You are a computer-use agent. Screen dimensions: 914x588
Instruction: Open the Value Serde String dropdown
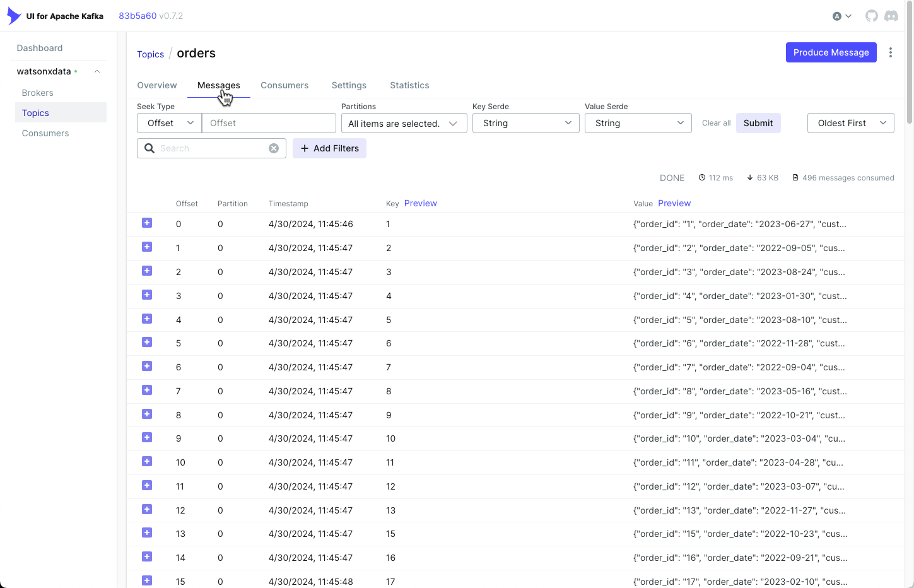pyautogui.click(x=638, y=123)
